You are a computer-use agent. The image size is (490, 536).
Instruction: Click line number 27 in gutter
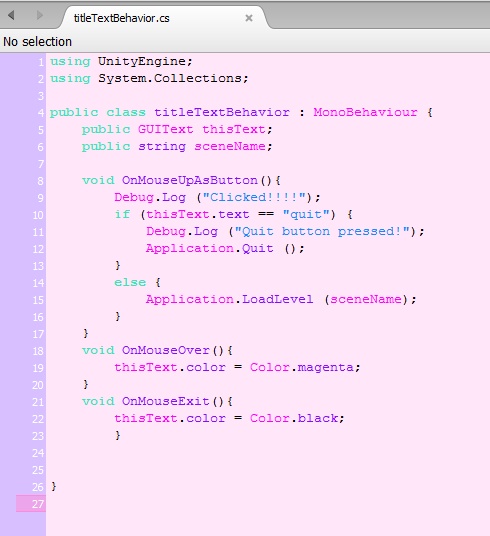pyautogui.click(x=38, y=504)
